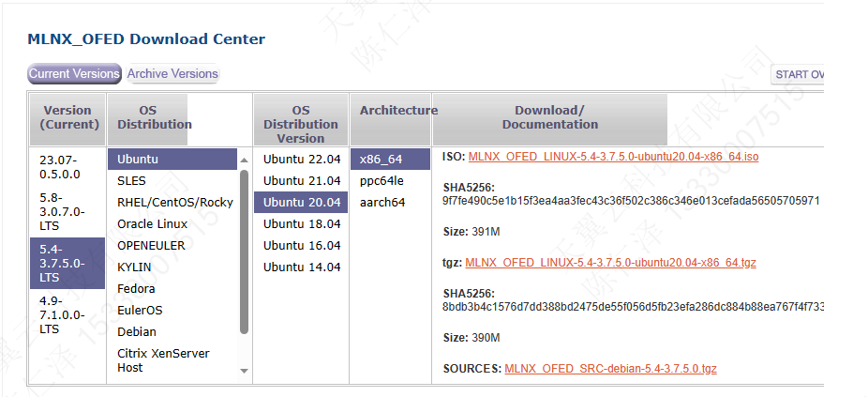Viewport: 868px width, 397px height.
Task: Click the Version (Current) column header
Action: click(x=67, y=120)
